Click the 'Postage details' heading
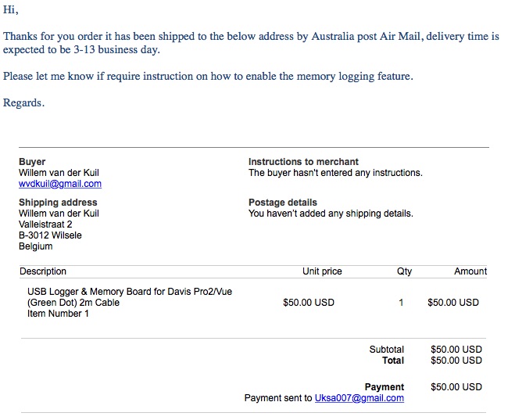508x420 pixels. tap(283, 203)
